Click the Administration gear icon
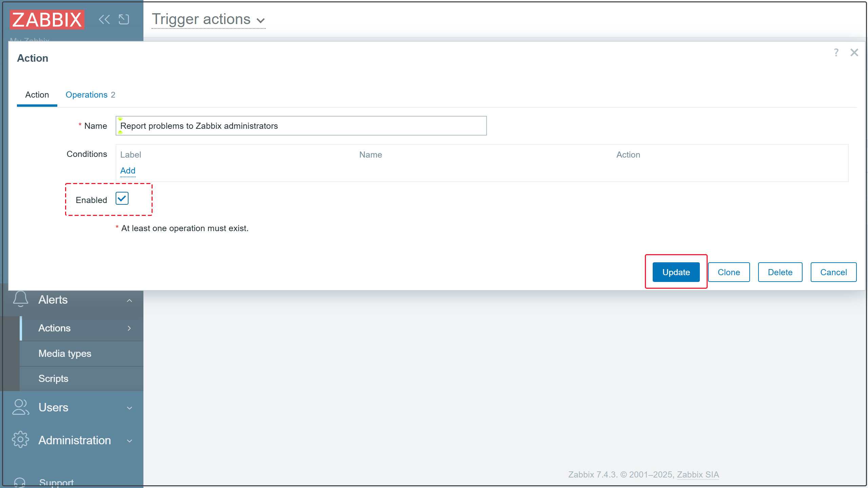This screenshot has width=868, height=488. click(x=20, y=440)
